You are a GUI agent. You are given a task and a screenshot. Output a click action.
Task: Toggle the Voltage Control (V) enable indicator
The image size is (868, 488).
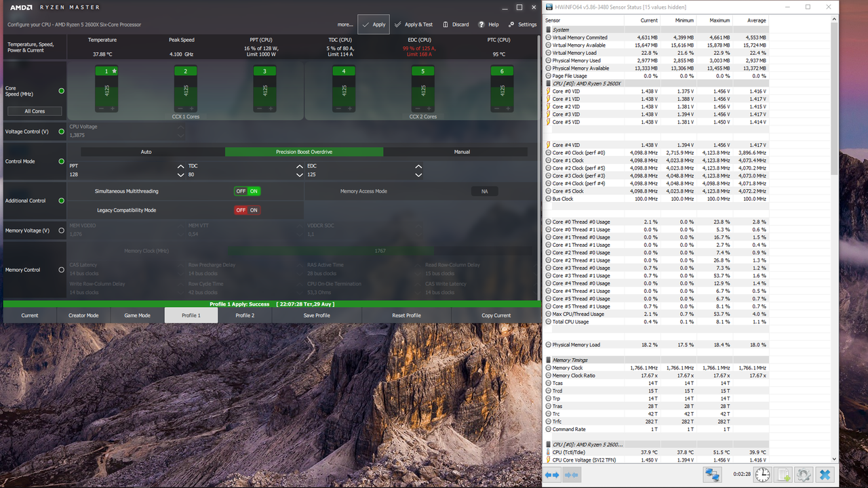pyautogui.click(x=62, y=131)
